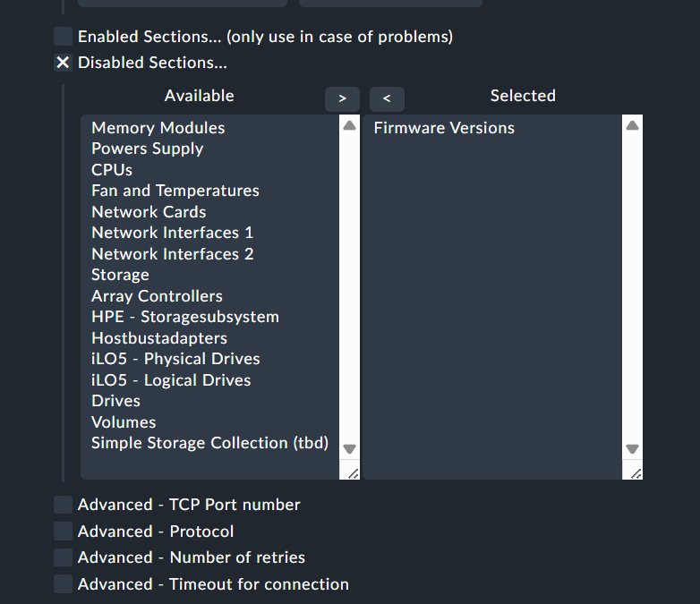Select Firmware Versions in Selected list
The height and width of the screenshot is (604, 700).
pyautogui.click(x=444, y=128)
